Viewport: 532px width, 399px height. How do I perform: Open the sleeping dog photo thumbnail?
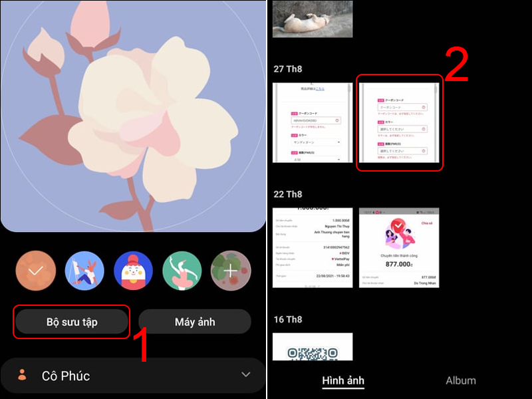pos(313,19)
